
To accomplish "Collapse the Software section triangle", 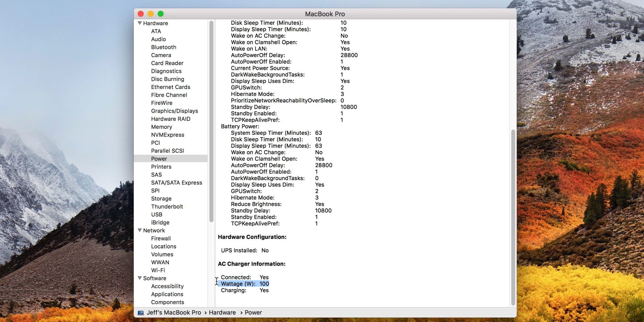I will pyautogui.click(x=140, y=278).
